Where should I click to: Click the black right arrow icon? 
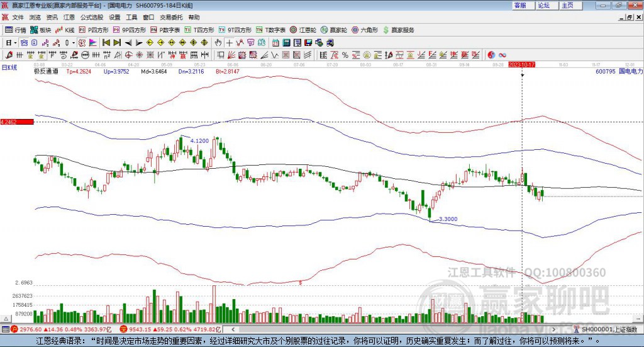[x=139, y=43]
